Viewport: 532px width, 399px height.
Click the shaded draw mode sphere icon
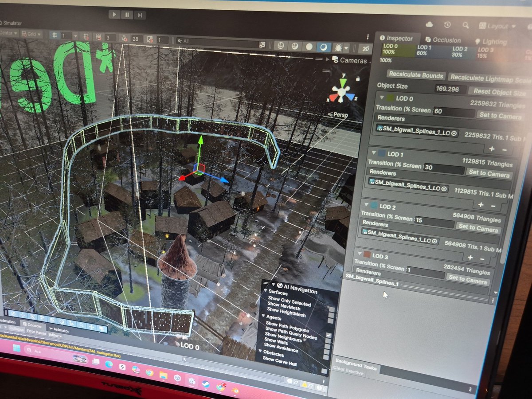[310, 47]
